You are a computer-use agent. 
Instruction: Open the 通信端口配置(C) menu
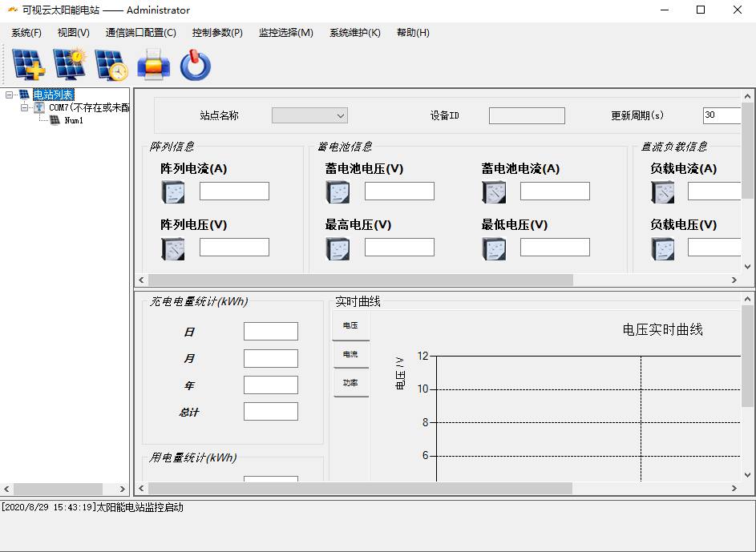point(141,33)
